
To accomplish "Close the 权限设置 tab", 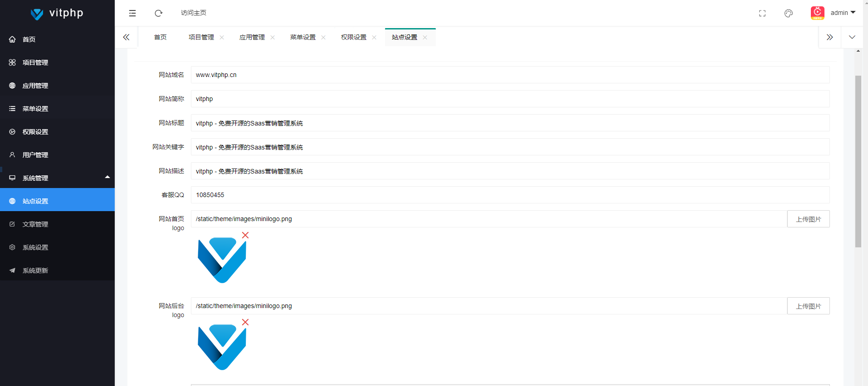I will coord(374,38).
